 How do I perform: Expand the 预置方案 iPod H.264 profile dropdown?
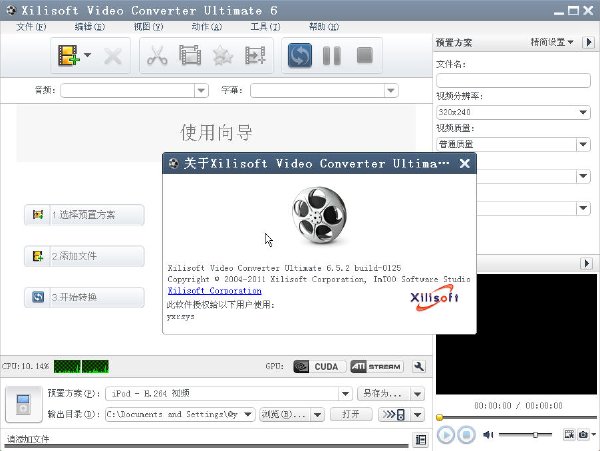coord(345,394)
